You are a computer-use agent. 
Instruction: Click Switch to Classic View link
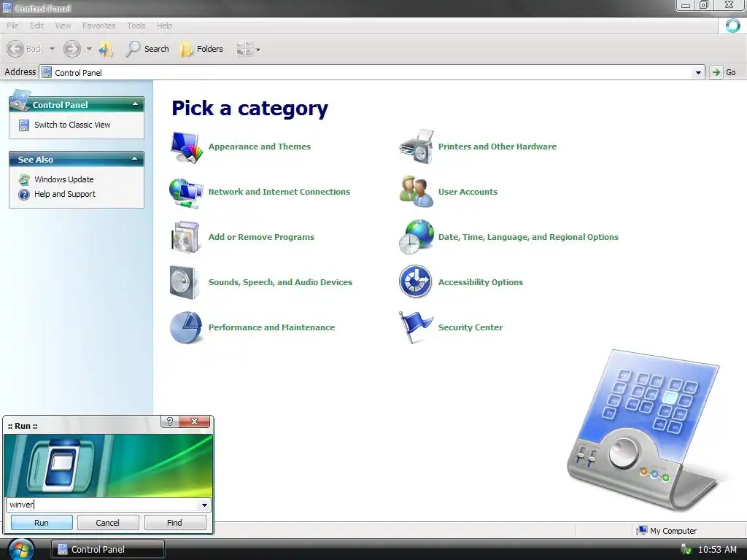[x=72, y=125]
